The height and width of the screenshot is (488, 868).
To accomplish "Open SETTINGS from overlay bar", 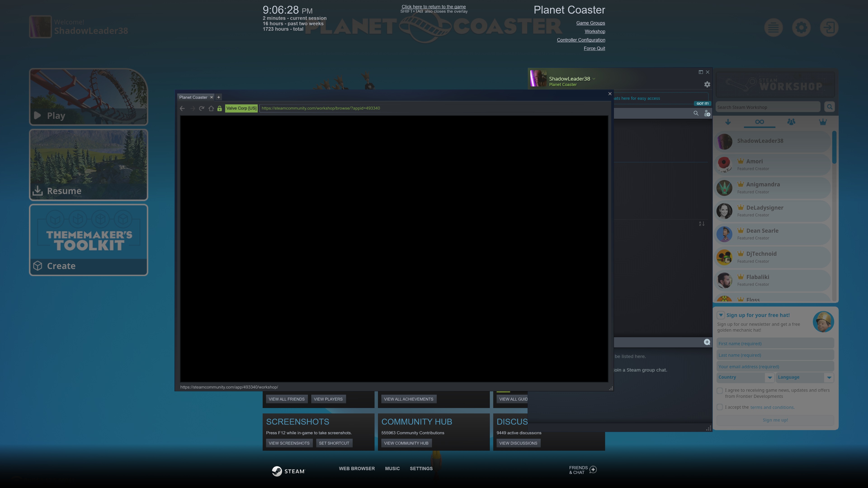I will 421,469.
